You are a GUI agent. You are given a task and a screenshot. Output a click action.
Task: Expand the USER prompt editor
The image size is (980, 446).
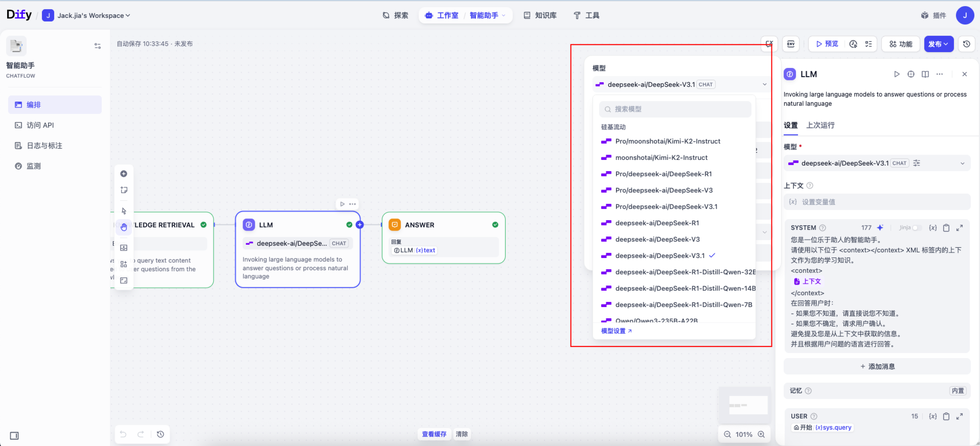pos(960,416)
